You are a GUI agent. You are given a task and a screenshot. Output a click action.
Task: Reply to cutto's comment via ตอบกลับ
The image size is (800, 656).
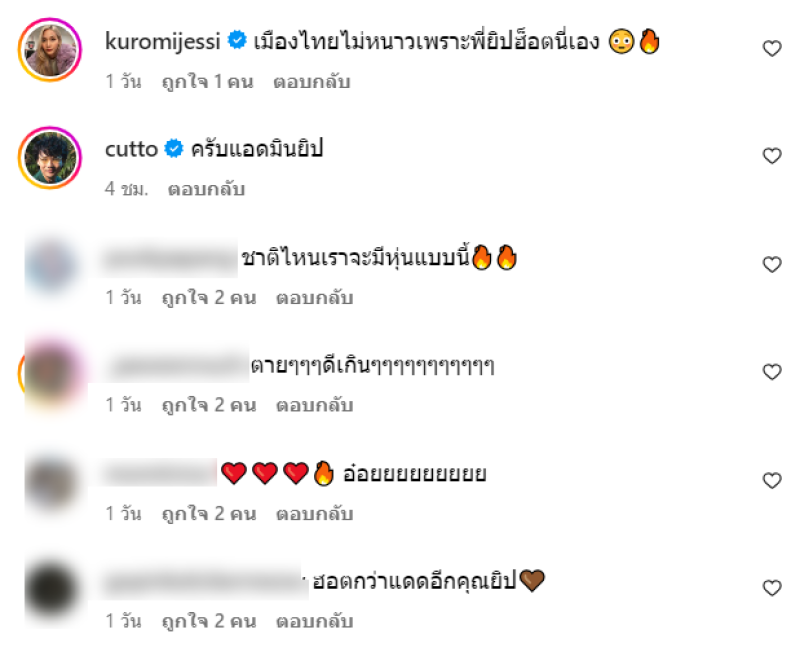coord(207,189)
